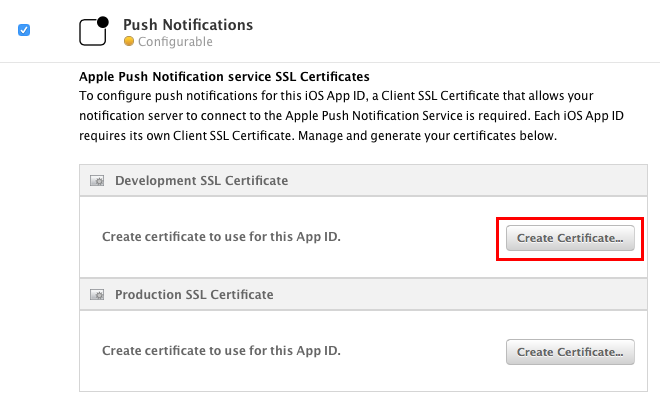Viewport: 660px width, 405px height.
Task: Select the Push Notifications title text
Action: 188,25
